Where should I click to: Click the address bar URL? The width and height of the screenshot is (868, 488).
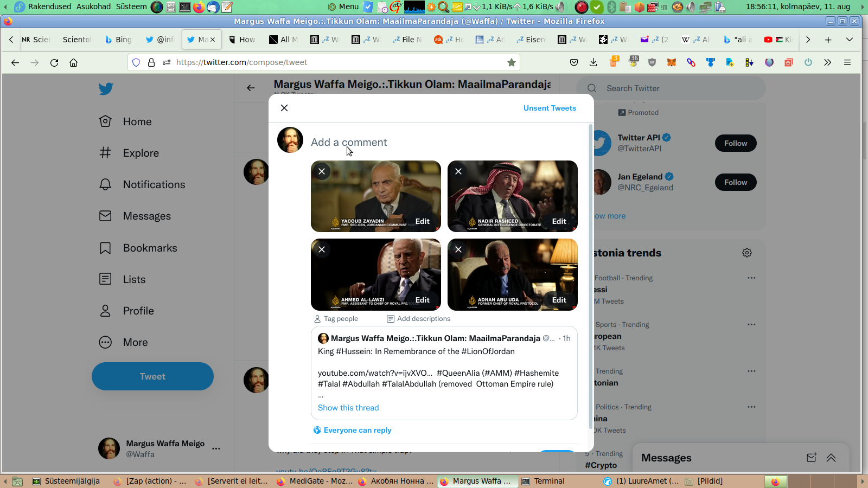click(241, 62)
